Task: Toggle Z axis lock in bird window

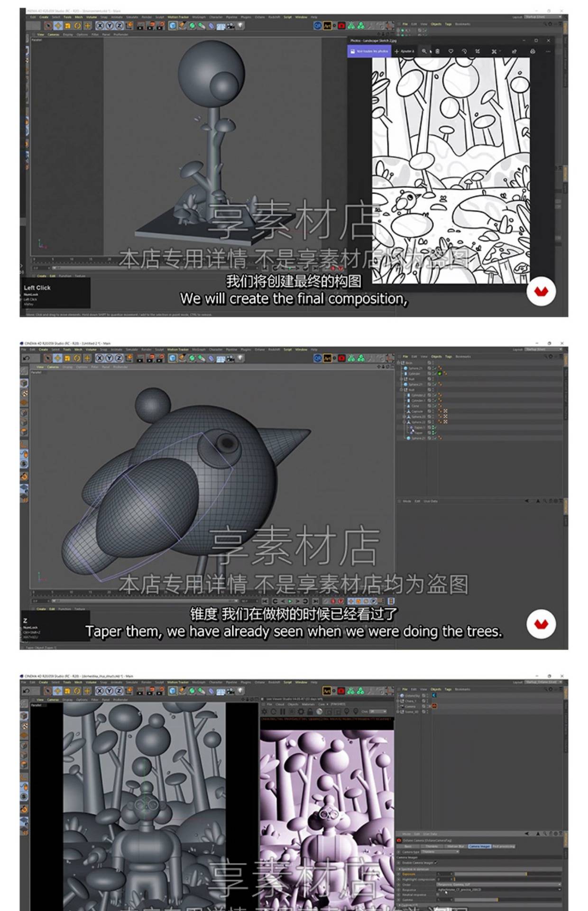Action: click(x=119, y=358)
